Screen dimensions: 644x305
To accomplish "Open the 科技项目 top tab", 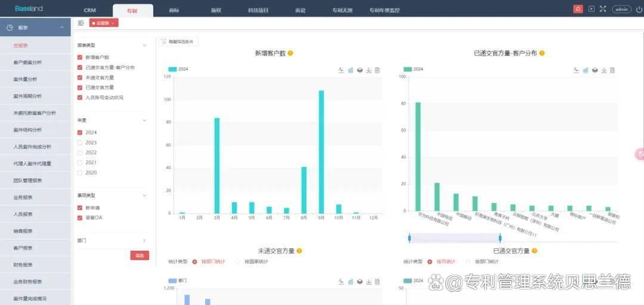I will pyautogui.click(x=258, y=11).
